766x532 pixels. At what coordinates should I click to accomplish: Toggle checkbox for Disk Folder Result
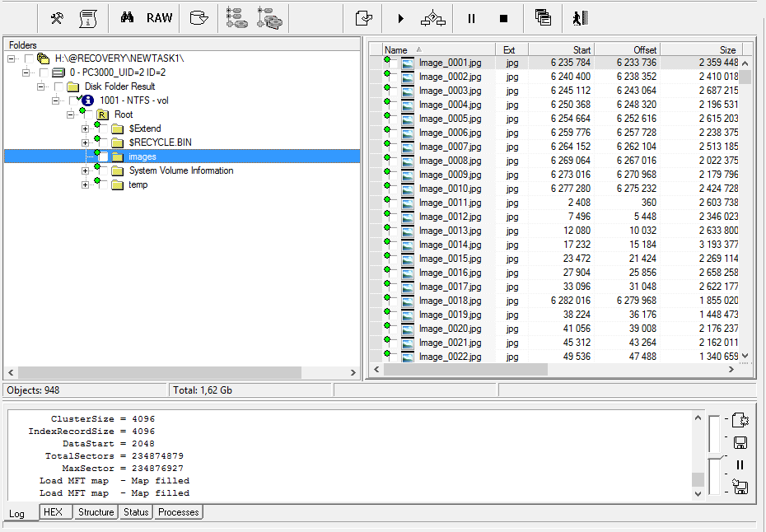(59, 86)
